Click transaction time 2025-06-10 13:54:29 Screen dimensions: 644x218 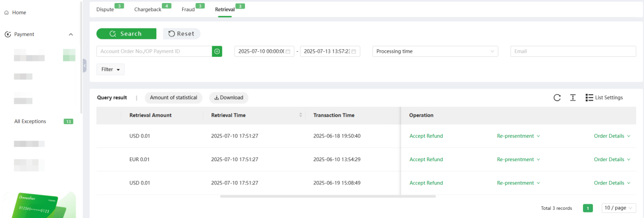(337, 159)
